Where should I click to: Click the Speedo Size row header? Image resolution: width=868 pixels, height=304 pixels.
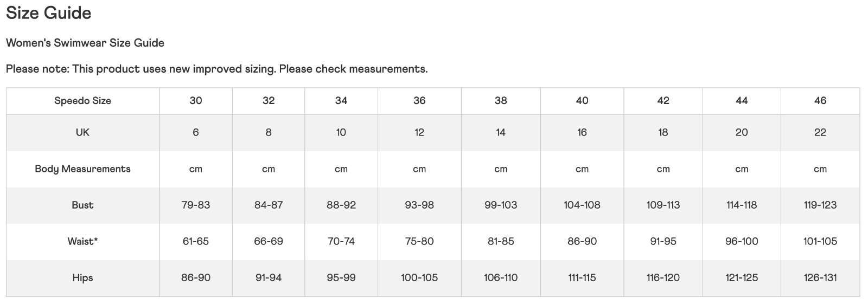[82, 101]
